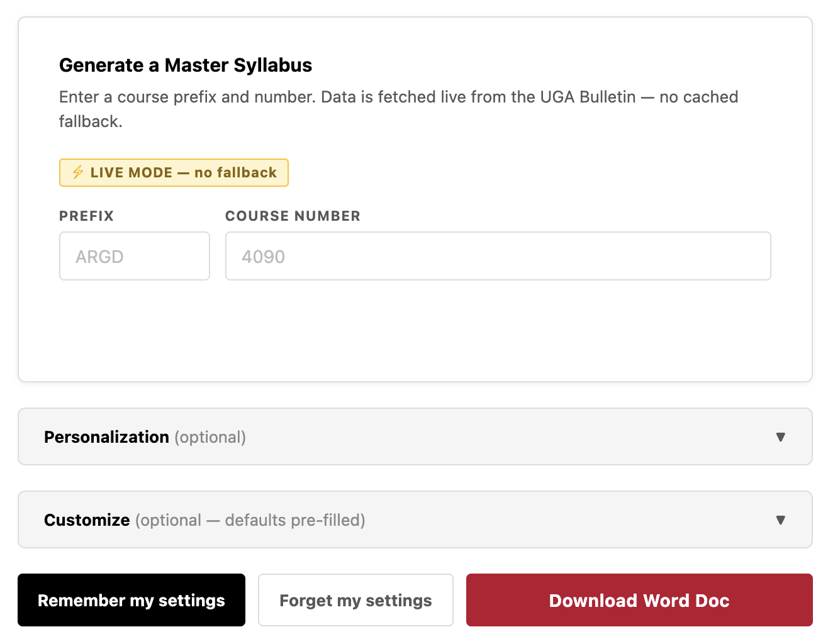This screenshot has width=828, height=644.
Task: Click Remember my settings button
Action: pos(131,600)
